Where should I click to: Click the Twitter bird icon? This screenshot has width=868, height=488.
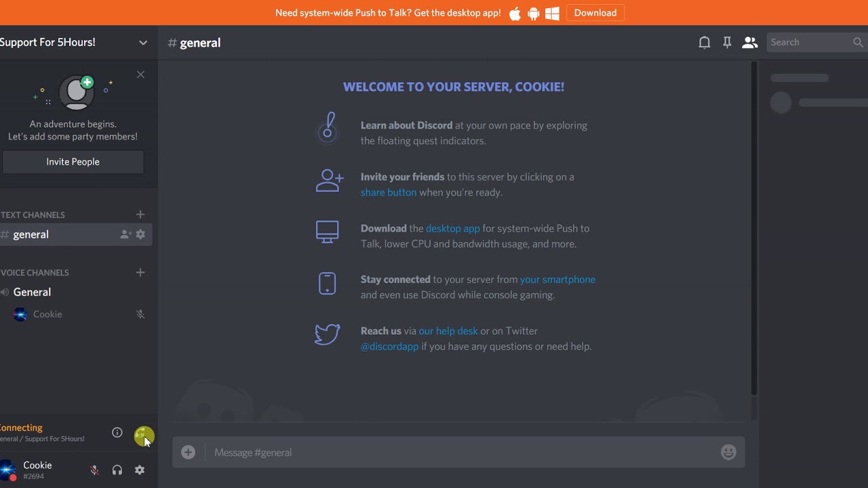pyautogui.click(x=328, y=334)
